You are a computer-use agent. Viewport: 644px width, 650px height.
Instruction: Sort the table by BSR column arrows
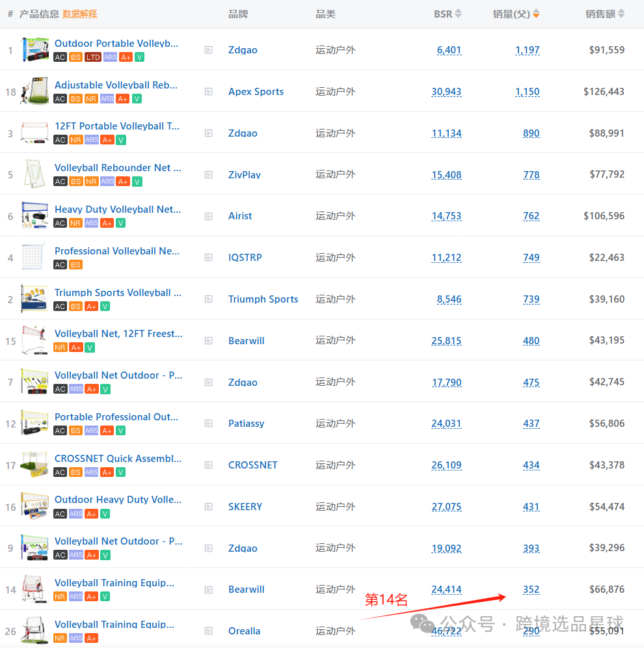click(458, 14)
